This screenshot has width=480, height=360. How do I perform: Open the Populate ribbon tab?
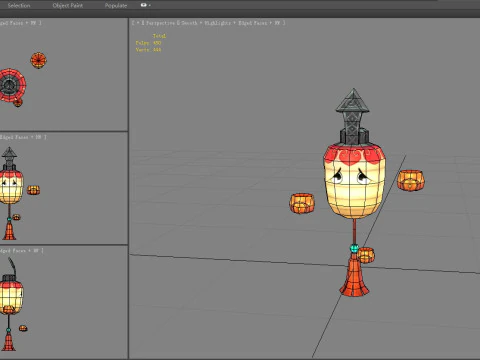pos(116,5)
